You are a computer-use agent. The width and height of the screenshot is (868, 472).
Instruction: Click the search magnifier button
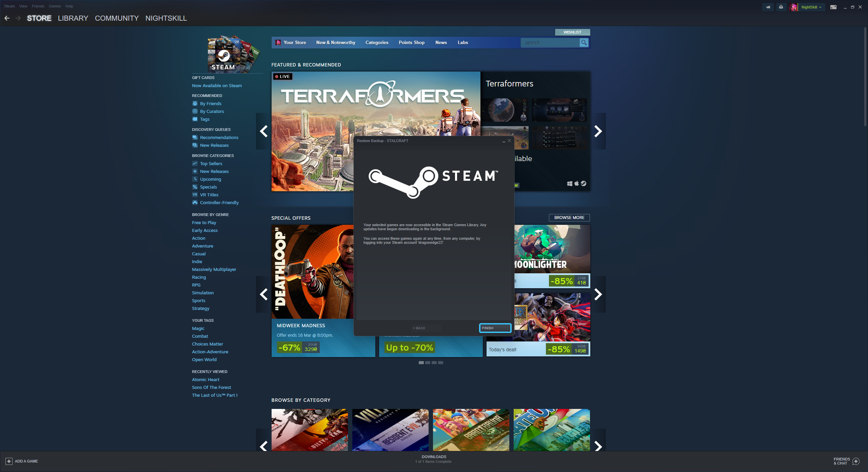point(584,42)
